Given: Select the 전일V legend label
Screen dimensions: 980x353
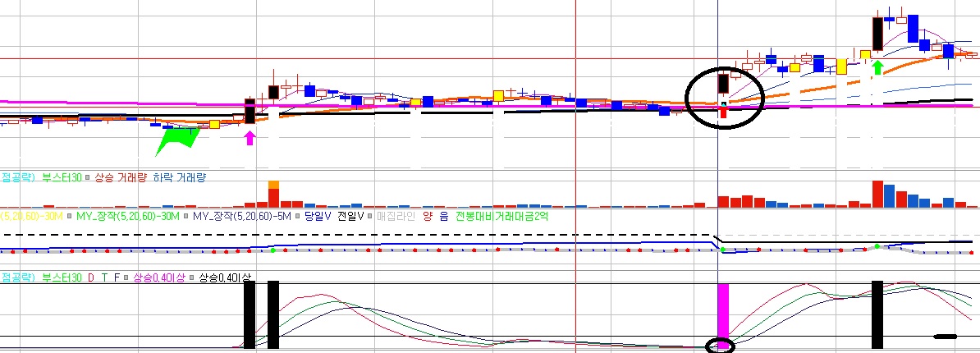Looking at the screenshot, I should coord(350,217).
